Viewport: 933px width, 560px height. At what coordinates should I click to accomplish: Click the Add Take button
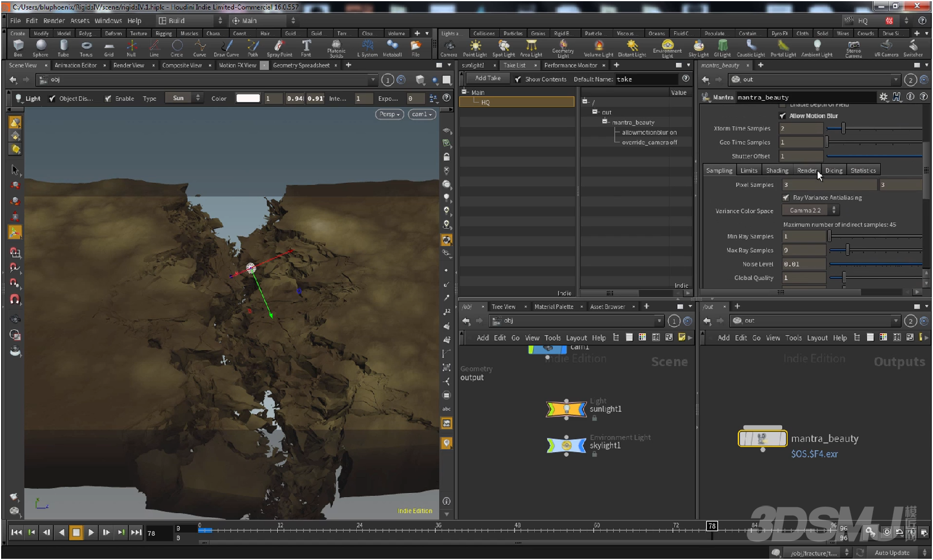coord(488,78)
